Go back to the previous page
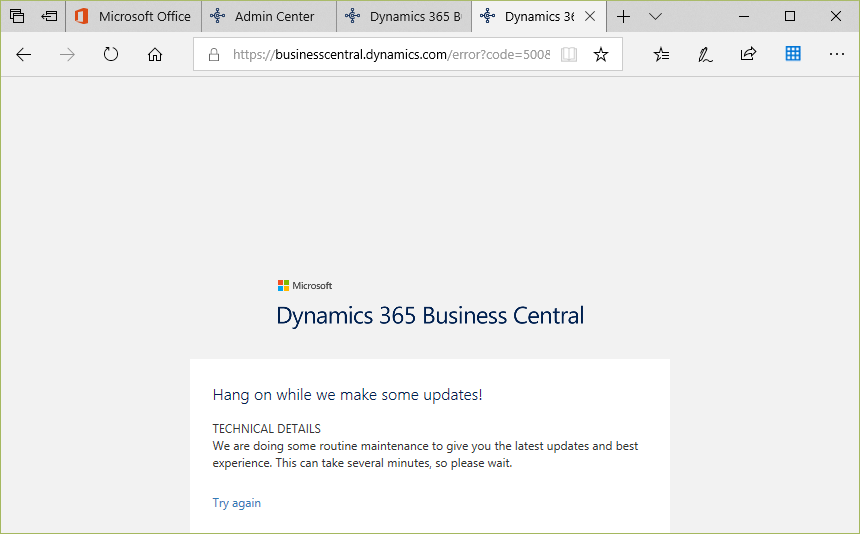 coord(24,54)
